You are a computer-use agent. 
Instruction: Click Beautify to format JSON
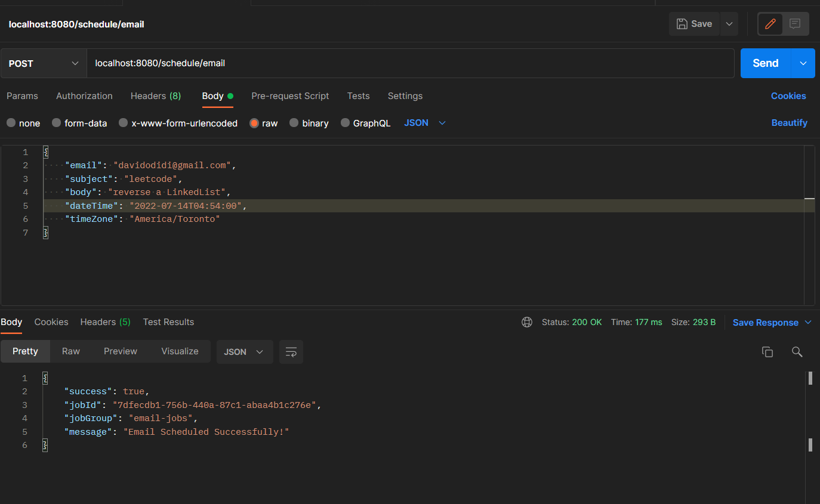pos(789,123)
